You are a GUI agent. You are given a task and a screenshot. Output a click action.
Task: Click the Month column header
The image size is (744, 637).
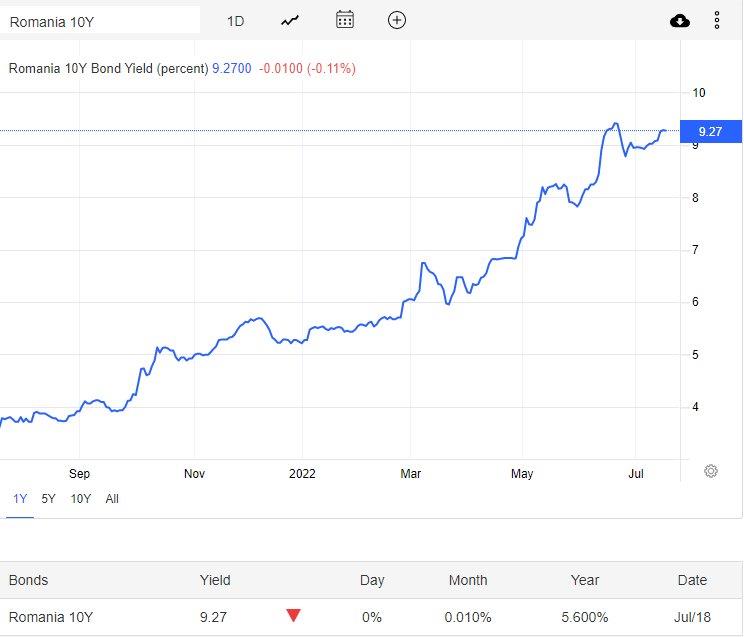coord(468,580)
